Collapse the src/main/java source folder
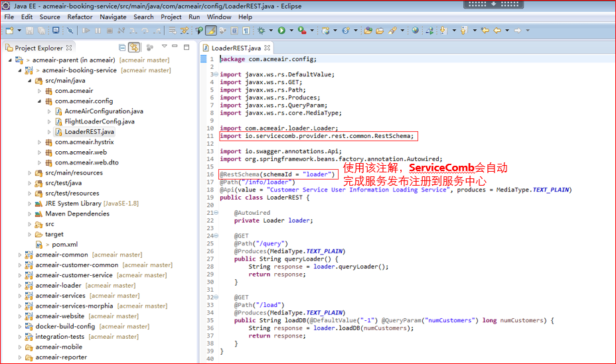The width and height of the screenshot is (616, 364). click(30, 81)
